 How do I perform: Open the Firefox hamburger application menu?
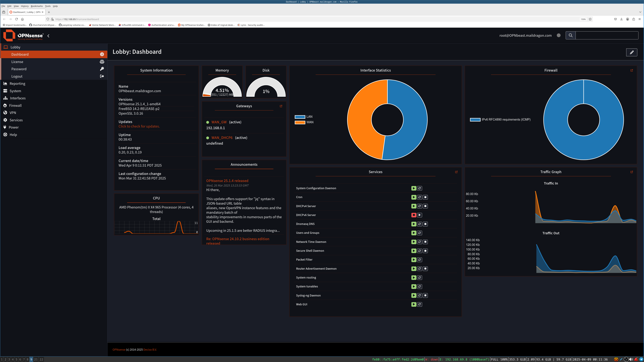639,19
